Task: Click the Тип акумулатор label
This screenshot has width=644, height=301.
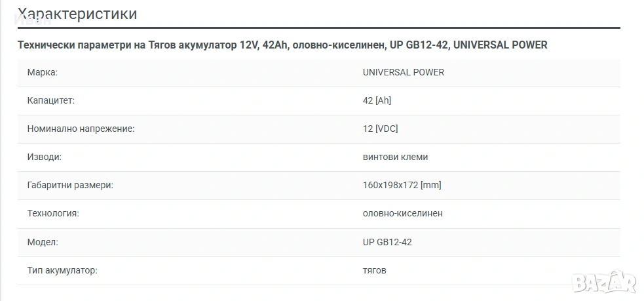Action: (x=62, y=271)
